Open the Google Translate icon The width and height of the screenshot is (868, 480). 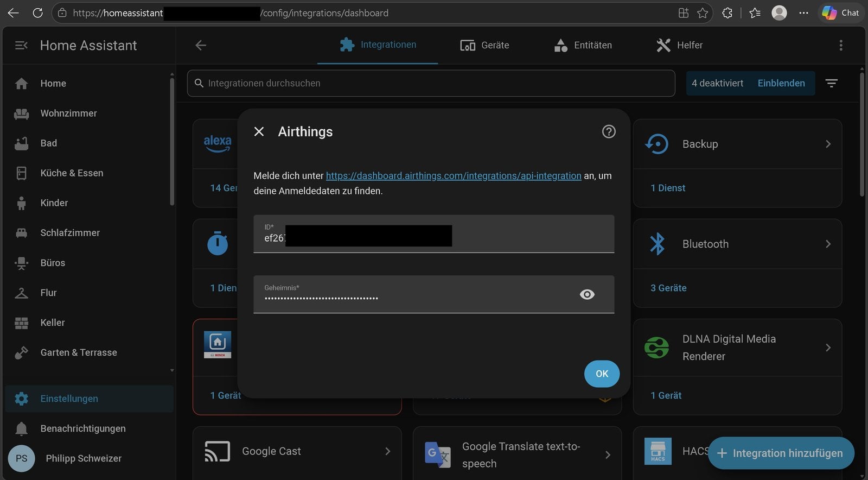click(437, 455)
